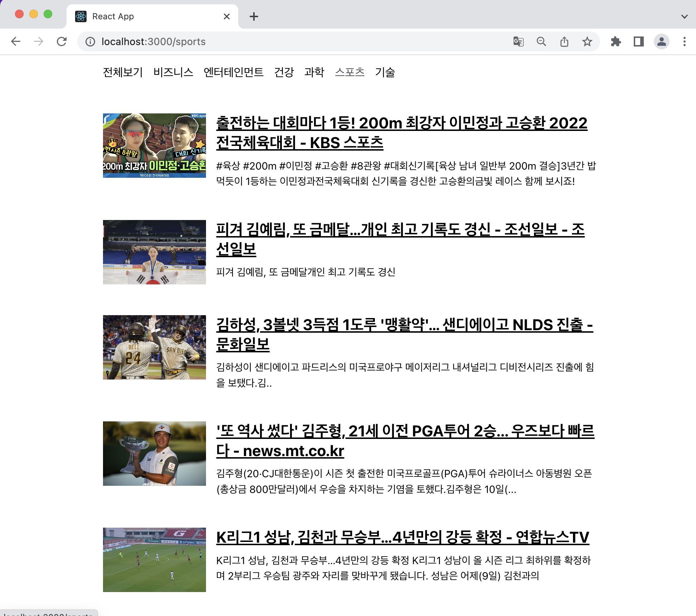Open the side panel icon
This screenshot has width=696, height=616.
click(639, 41)
